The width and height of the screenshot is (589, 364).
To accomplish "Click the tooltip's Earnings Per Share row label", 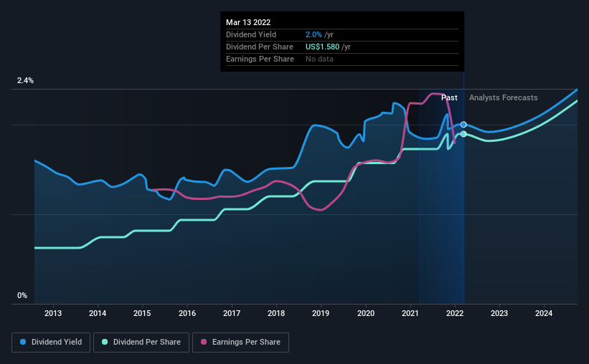I will (x=260, y=59).
